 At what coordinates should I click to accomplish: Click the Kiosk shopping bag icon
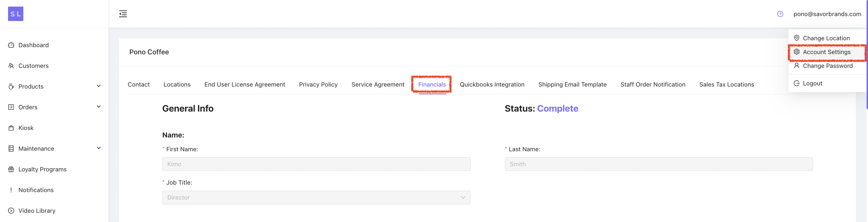(x=11, y=128)
